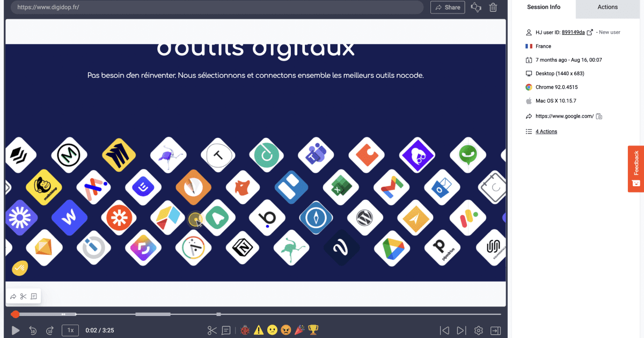
Task: Click the Mailchimp logo tile
Action: click(44, 187)
